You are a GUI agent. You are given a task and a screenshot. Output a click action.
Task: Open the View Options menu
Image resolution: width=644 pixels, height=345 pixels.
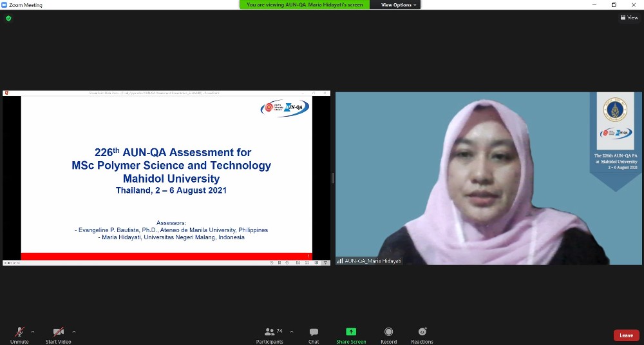[399, 5]
